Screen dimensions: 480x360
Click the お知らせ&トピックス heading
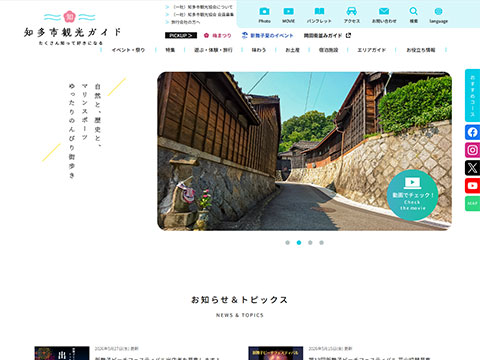coord(239,300)
